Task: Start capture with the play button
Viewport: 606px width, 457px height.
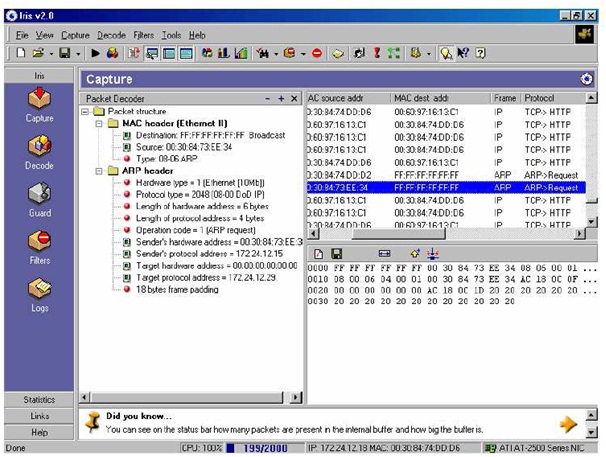Action: (95, 53)
